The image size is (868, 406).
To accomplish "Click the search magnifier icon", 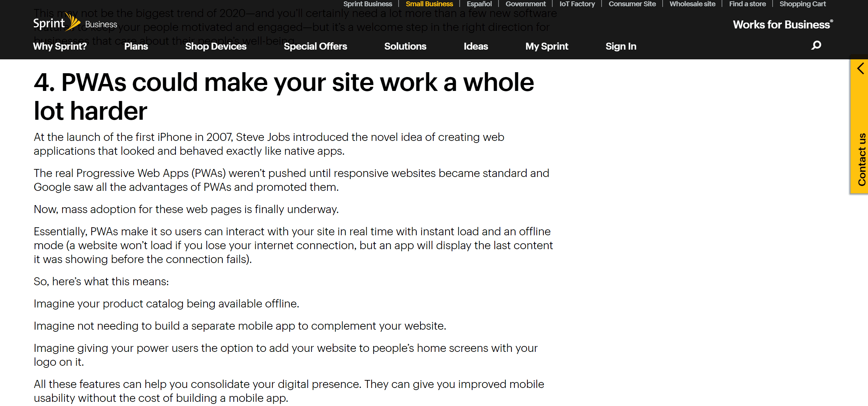I will click(816, 45).
